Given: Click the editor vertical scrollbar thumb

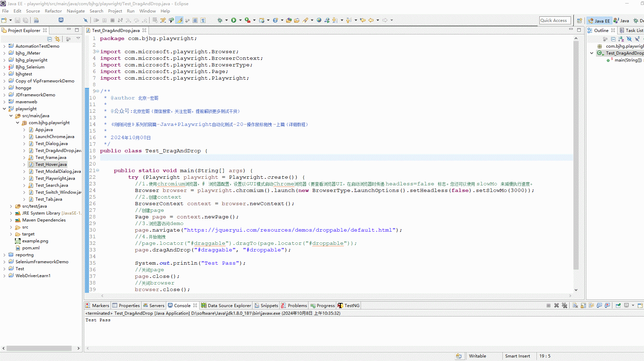Looking at the screenshot, I should [x=576, y=155].
